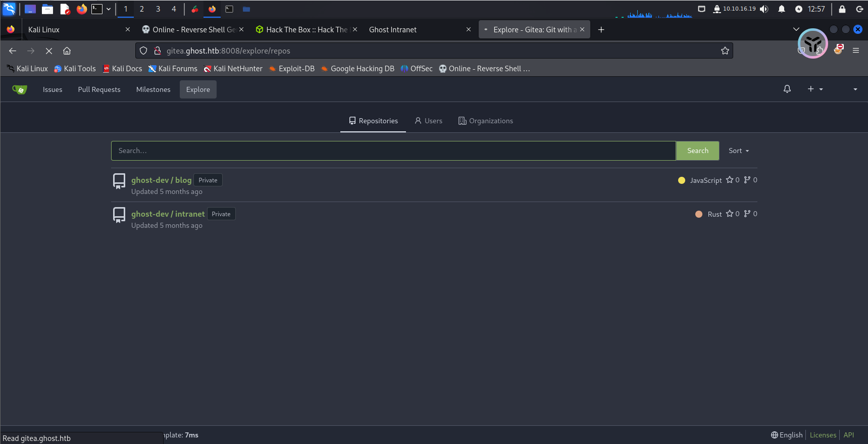The image size is (868, 444).
Task: Click the ghost-dev/blog repository icon
Action: (119, 181)
